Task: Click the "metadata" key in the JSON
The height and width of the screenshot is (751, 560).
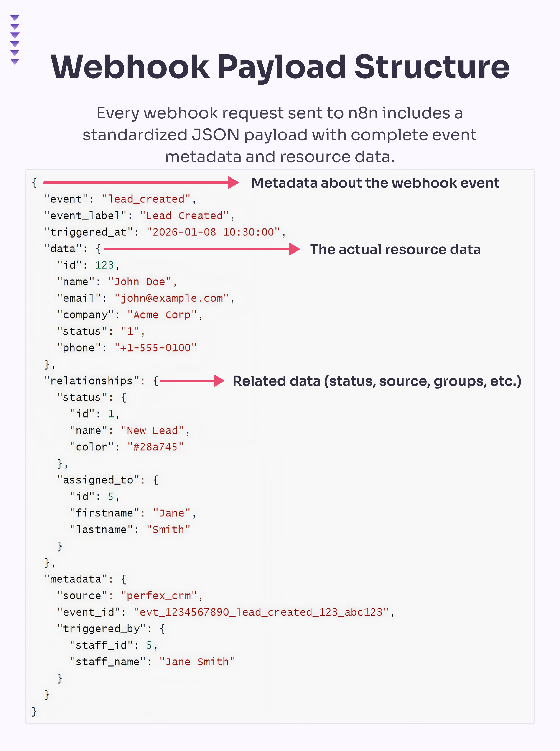Action: tap(76, 579)
